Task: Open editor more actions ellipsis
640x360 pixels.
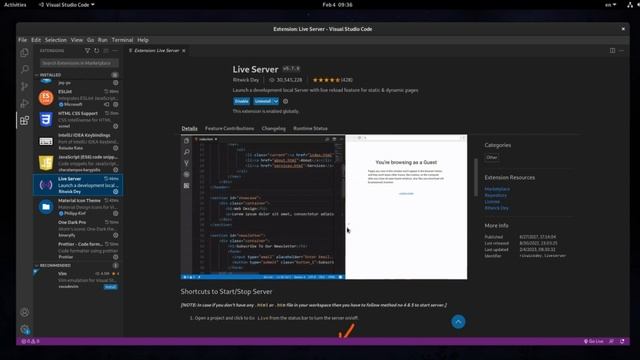Action: [x=622, y=51]
